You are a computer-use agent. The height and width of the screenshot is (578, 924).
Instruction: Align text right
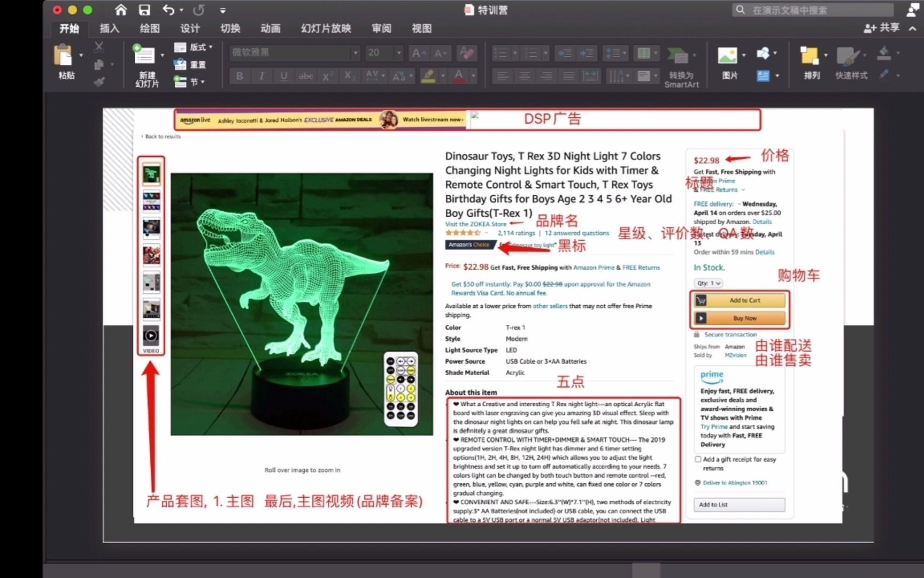point(546,76)
